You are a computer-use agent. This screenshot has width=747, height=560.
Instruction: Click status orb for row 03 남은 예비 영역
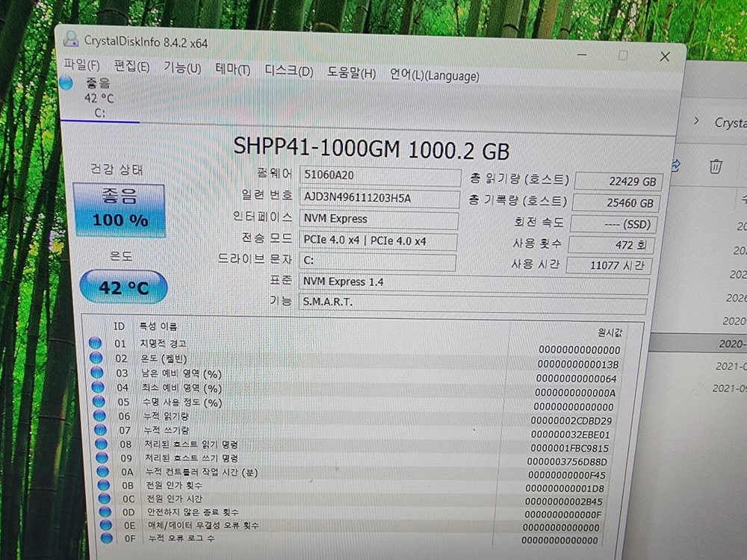pyautogui.click(x=97, y=373)
